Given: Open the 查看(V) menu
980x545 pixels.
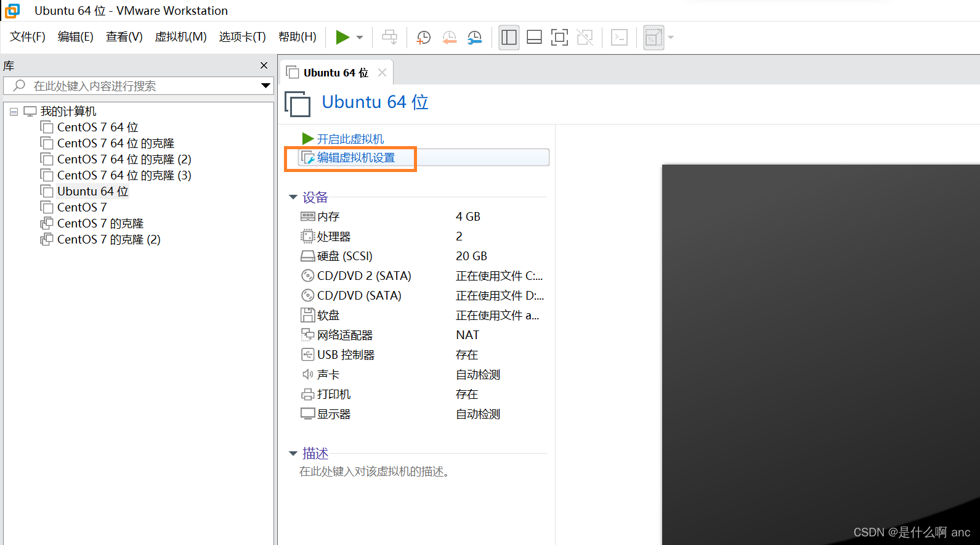Looking at the screenshot, I should point(124,37).
